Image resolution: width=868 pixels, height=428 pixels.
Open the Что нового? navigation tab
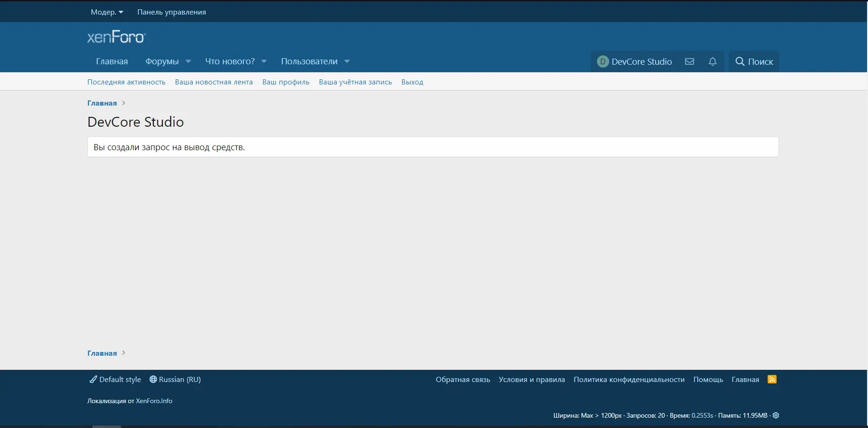[230, 61]
